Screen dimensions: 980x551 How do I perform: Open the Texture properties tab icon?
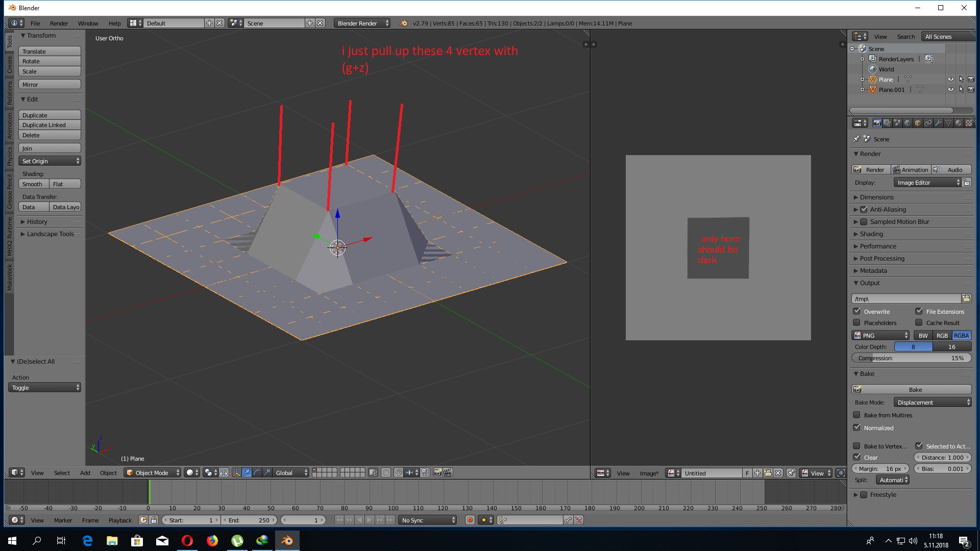click(x=969, y=123)
